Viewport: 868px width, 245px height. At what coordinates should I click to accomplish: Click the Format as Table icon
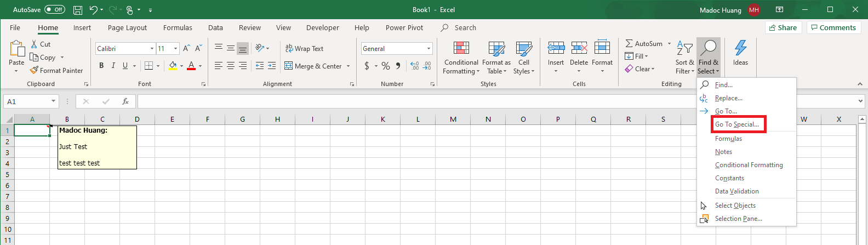pos(496,49)
